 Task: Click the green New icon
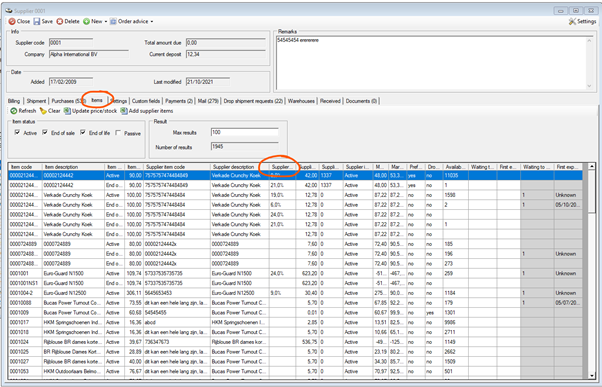tap(86, 22)
